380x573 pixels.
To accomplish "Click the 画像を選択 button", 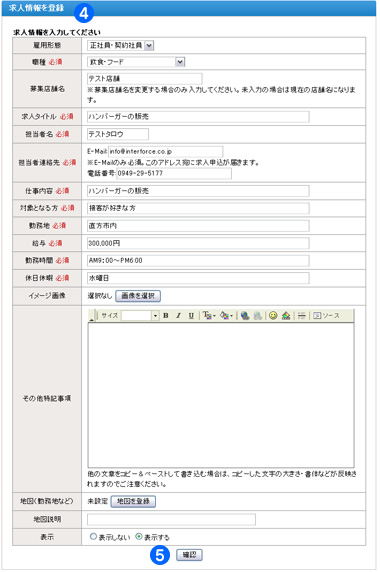I will 138,296.
